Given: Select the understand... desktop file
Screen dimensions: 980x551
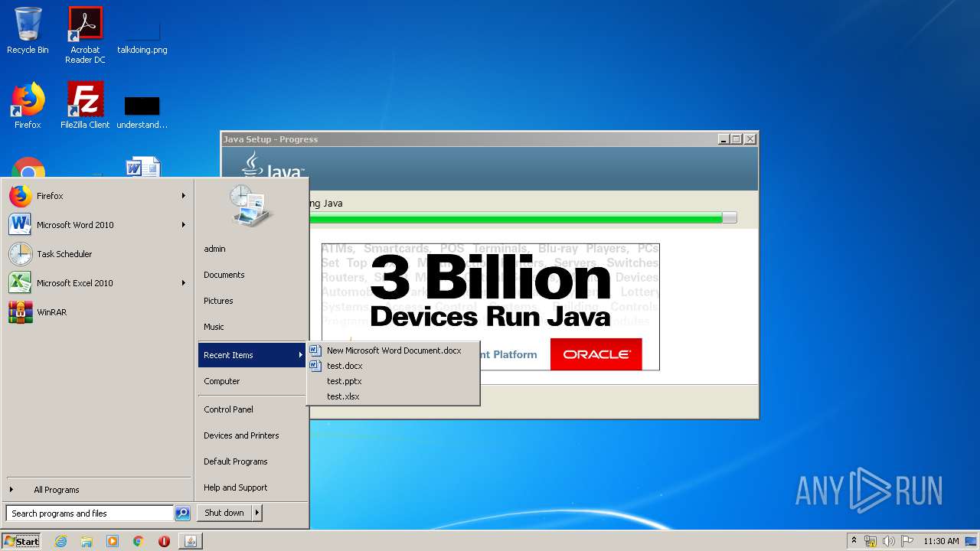Looking at the screenshot, I should click(x=142, y=112).
